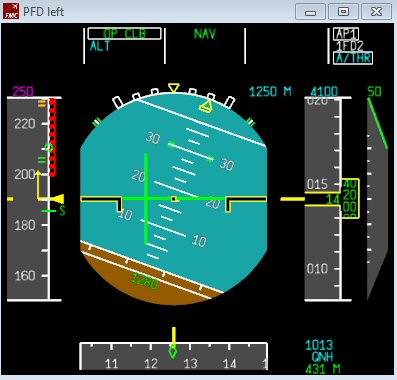The width and height of the screenshot is (397, 380).
Task: Click the green target speed circle
Action: point(49,147)
